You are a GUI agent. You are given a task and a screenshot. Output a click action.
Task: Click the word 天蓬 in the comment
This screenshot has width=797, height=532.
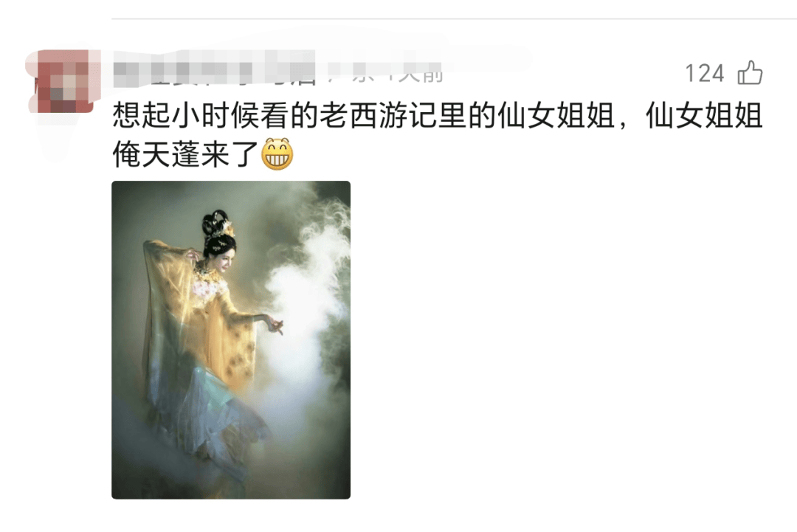click(x=171, y=154)
